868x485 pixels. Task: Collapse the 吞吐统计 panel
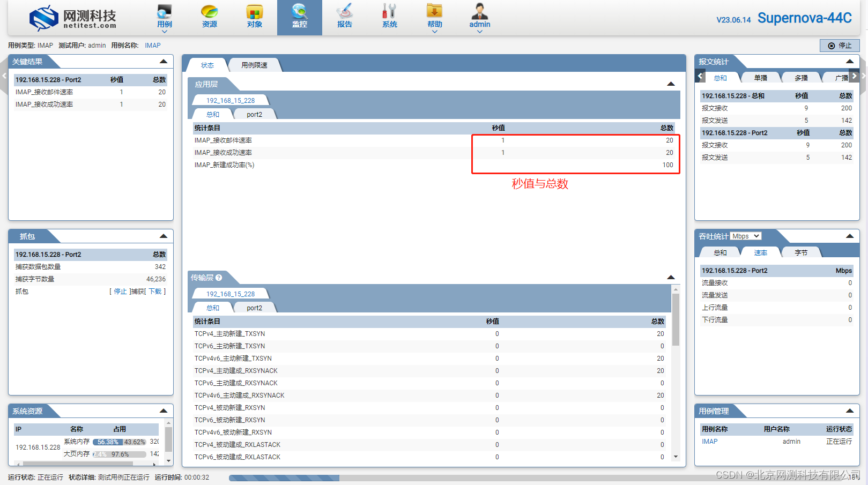click(x=850, y=236)
